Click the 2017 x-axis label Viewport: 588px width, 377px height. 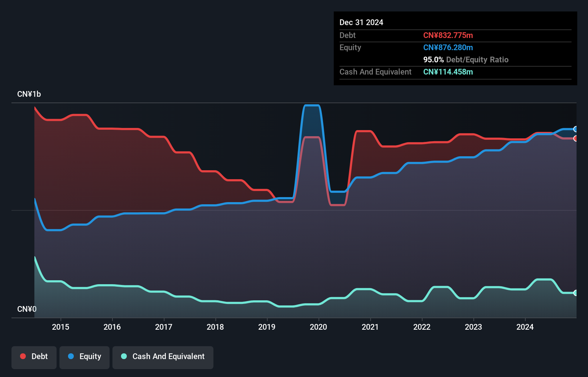point(164,327)
